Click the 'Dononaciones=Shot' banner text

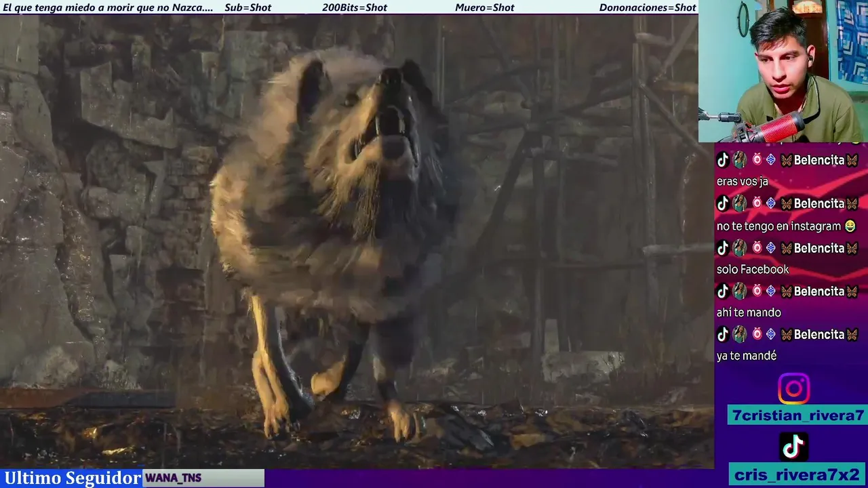648,7
